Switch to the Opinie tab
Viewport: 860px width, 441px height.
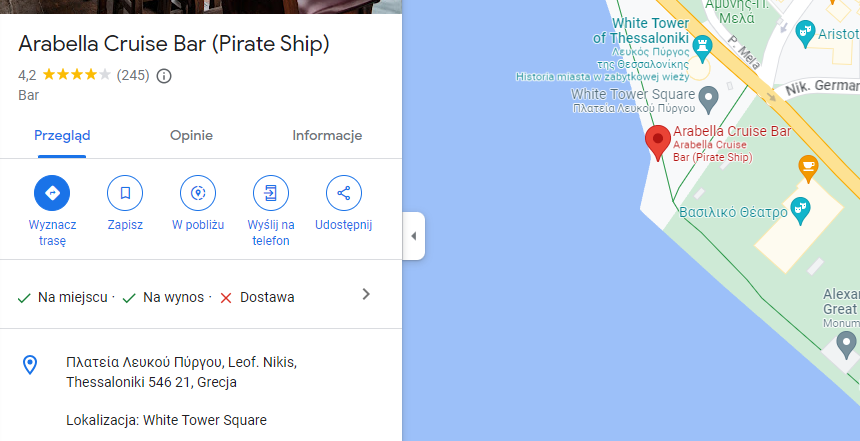pos(191,136)
